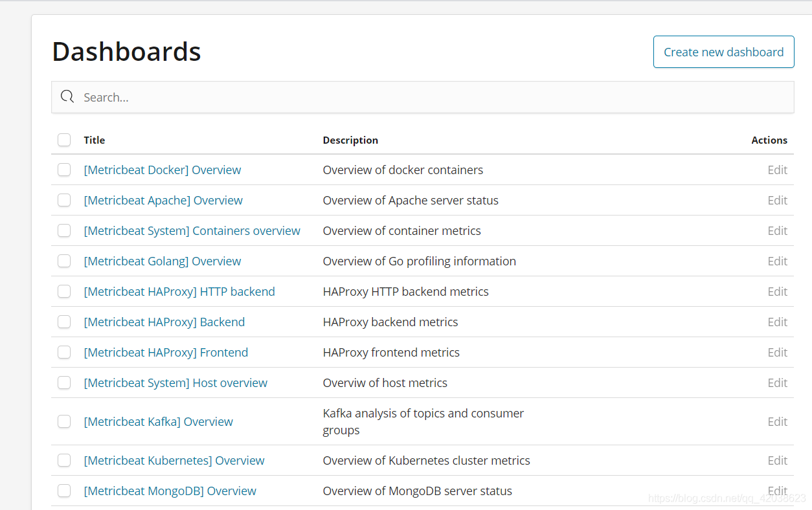
Task: Click 'HAProxy frontend metrics' description
Action: (391, 352)
